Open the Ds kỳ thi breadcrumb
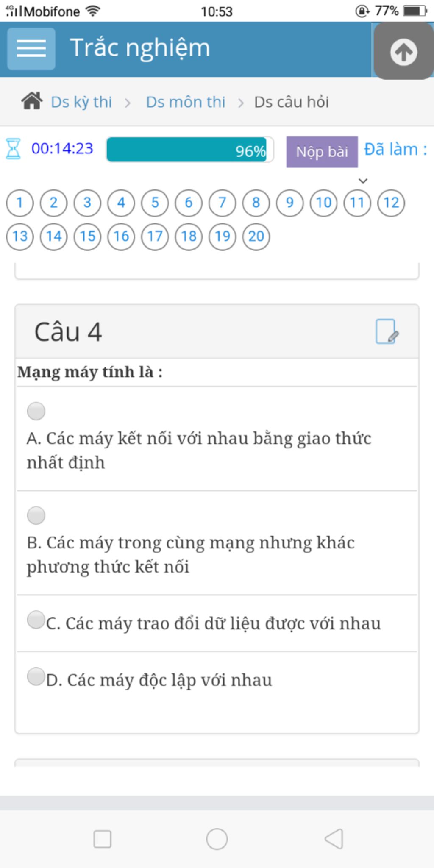Image resolution: width=434 pixels, height=868 pixels. coord(81,102)
